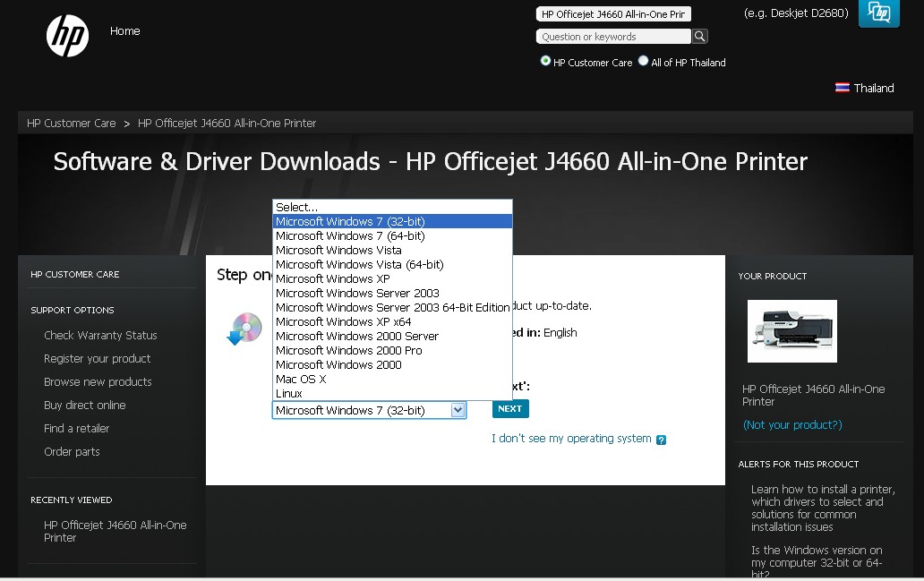Click the operating system dropdown arrow
Screen dimensions: 924x581
coord(458,410)
